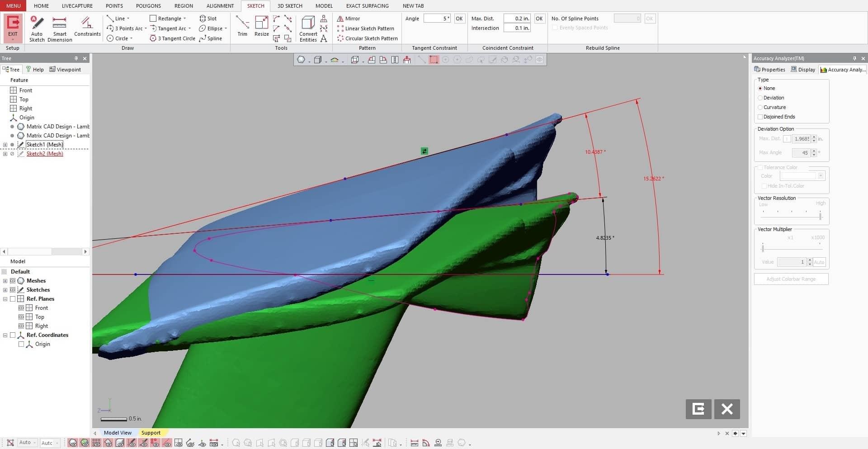The height and width of the screenshot is (449, 868).
Task: Toggle the Ref. Coordinates visibility checkbox
Action: tap(13, 335)
